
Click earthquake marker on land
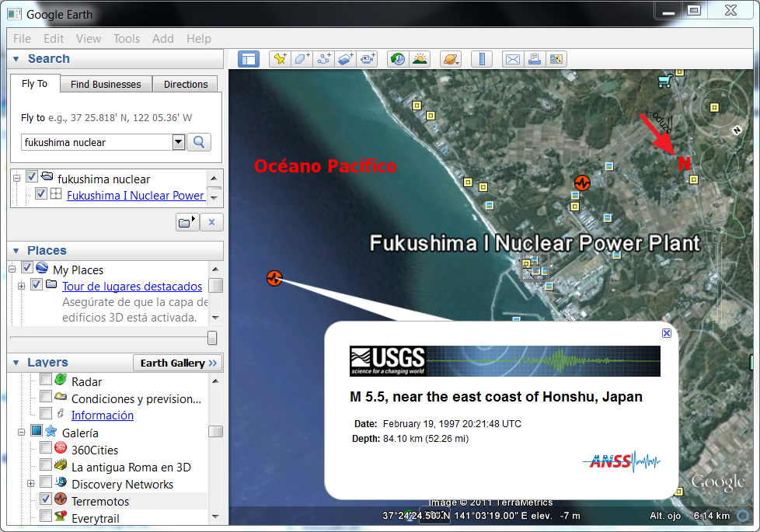pos(582,183)
